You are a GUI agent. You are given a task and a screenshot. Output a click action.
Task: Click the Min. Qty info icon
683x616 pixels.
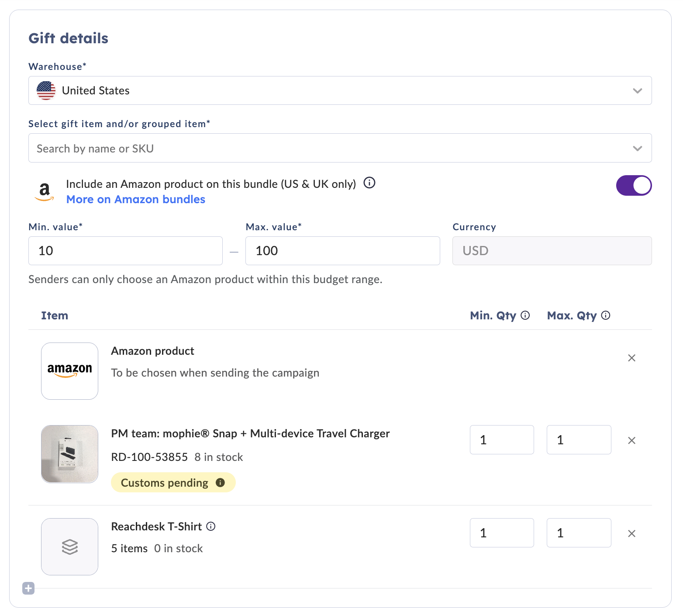(x=525, y=315)
